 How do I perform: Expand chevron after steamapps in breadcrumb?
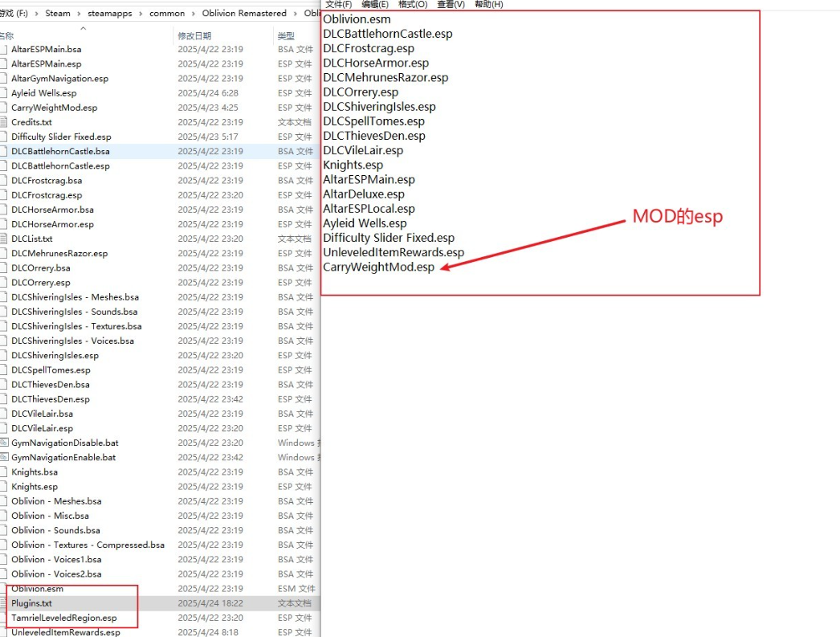coord(141,14)
